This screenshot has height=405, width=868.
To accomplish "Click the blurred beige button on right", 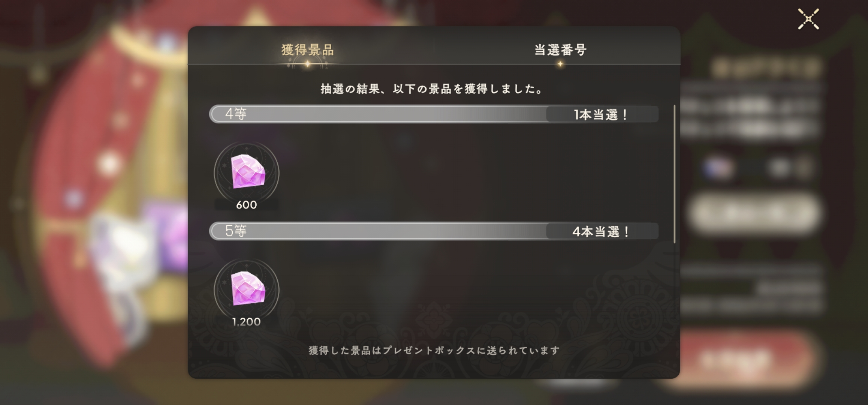I will (753, 213).
